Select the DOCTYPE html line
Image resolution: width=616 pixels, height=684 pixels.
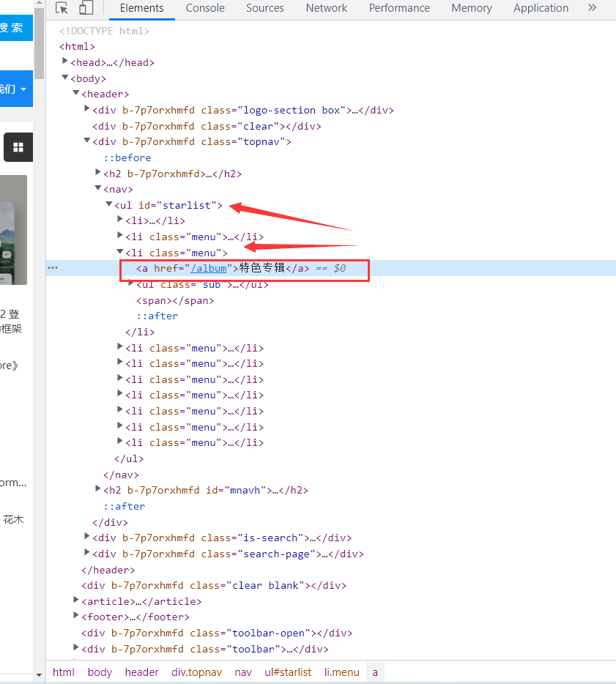104,31
